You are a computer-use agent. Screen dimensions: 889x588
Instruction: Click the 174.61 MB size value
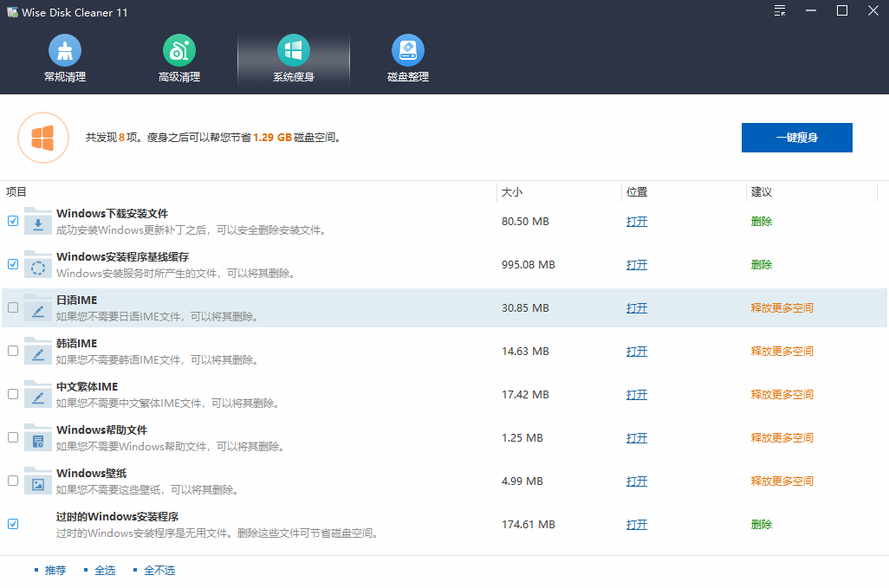pyautogui.click(x=529, y=525)
